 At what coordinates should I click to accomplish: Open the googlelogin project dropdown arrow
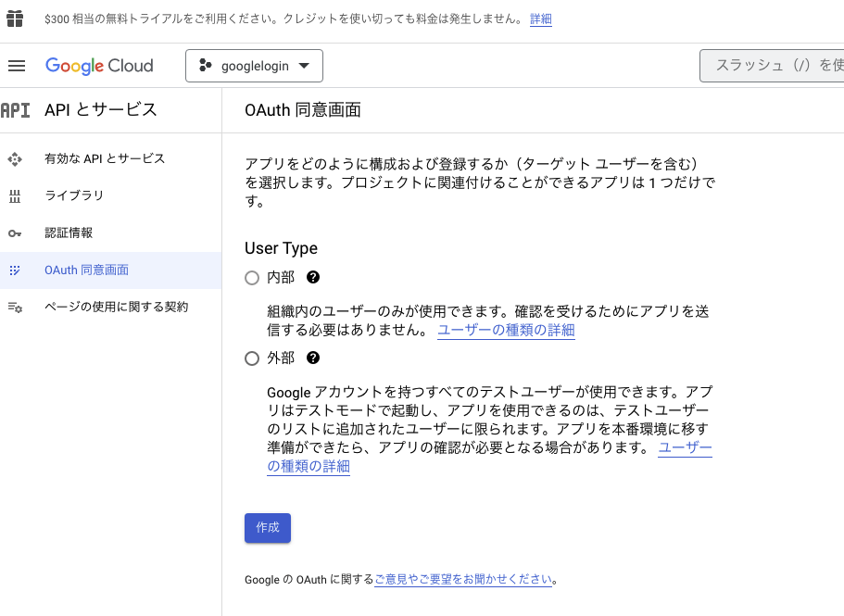click(x=304, y=66)
